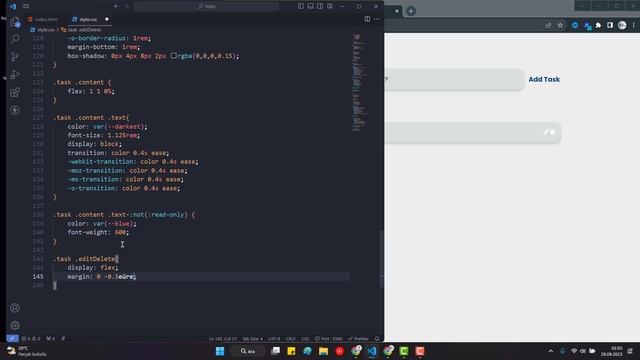Click the Add Task button on web page

click(x=544, y=79)
